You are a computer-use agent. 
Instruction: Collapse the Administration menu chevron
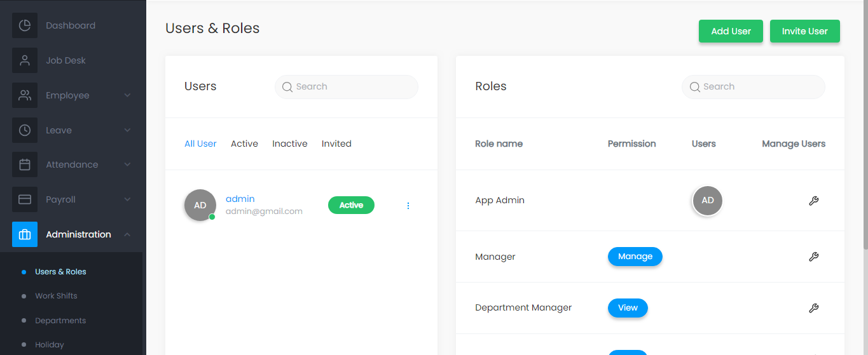[127, 234]
